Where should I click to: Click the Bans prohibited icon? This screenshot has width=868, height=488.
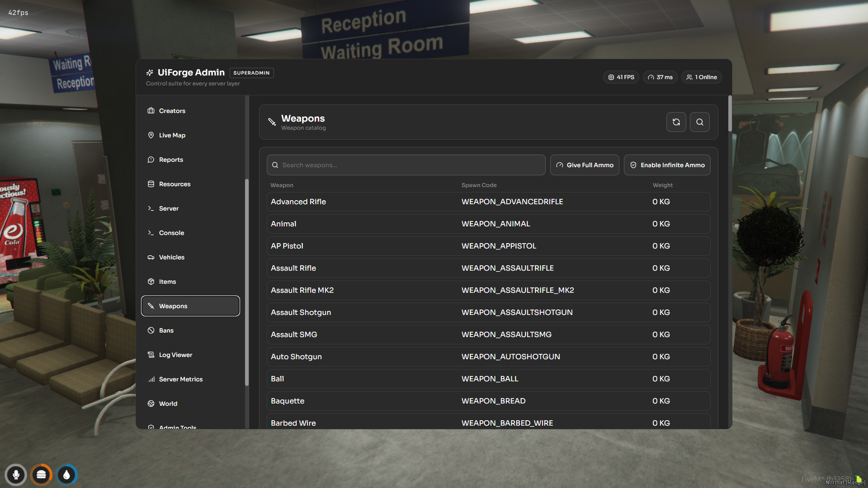click(151, 330)
